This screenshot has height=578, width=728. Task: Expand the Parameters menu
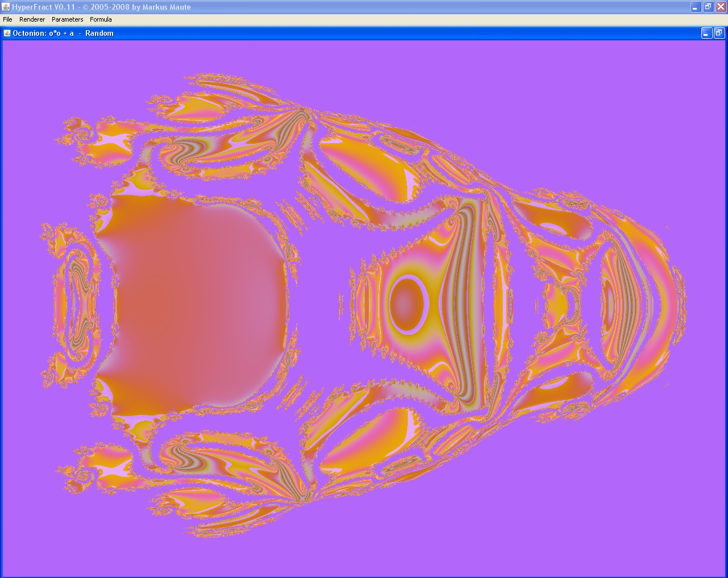point(67,19)
